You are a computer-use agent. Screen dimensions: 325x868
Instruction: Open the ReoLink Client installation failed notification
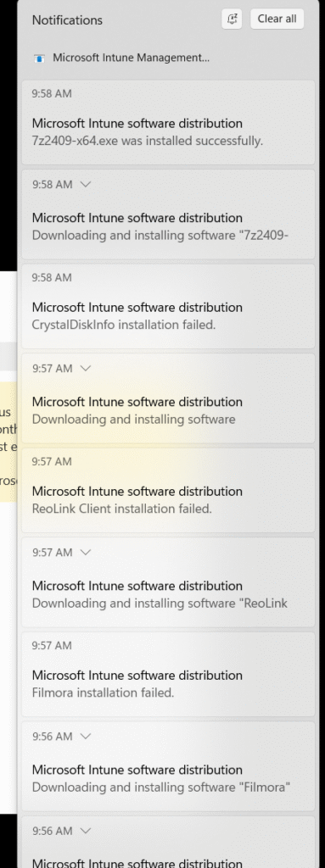168,490
